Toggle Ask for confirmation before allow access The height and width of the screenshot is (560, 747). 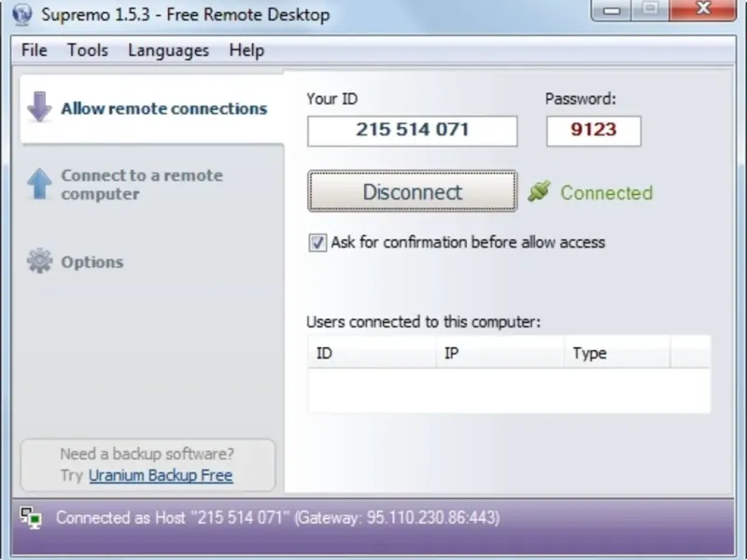pyautogui.click(x=317, y=243)
